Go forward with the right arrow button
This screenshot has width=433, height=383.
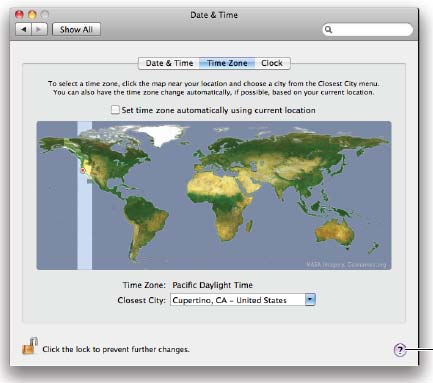point(39,29)
